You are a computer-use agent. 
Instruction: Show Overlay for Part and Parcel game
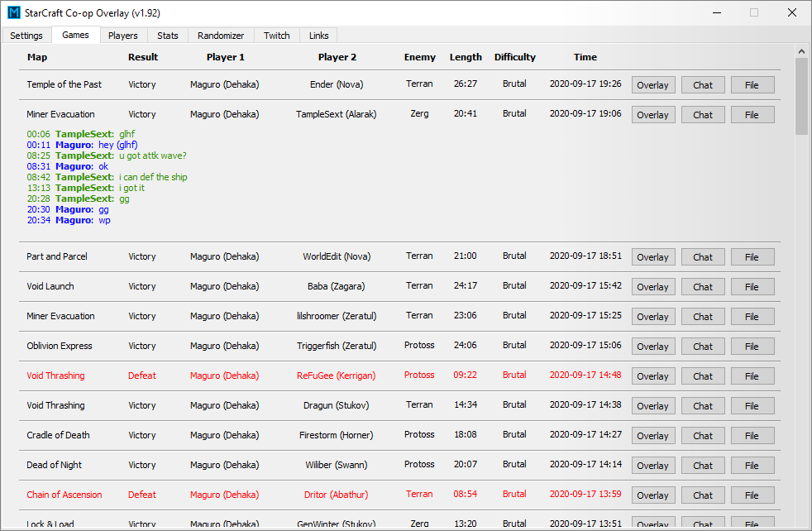tap(653, 257)
